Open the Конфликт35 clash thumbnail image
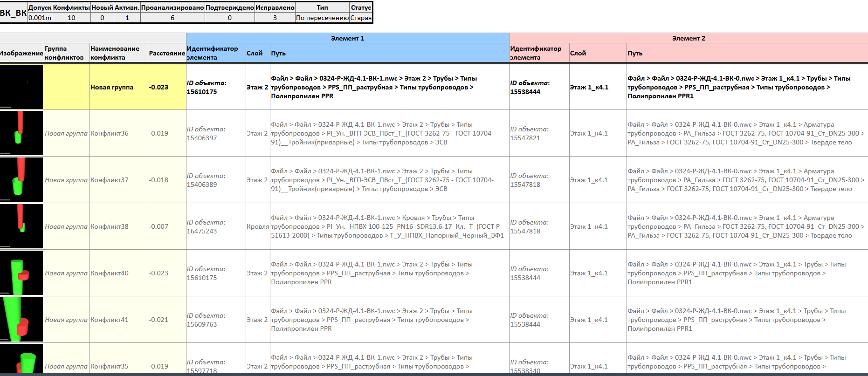 pyautogui.click(x=21, y=358)
